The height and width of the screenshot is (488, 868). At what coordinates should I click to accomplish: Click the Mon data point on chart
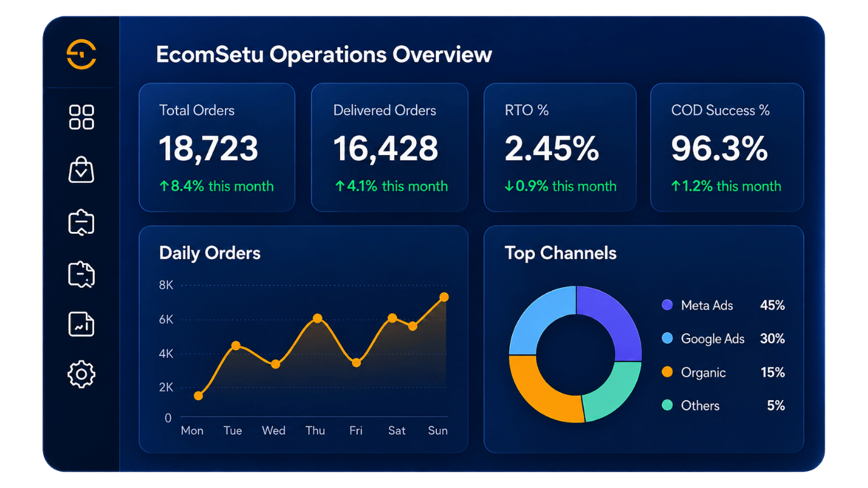tap(198, 396)
